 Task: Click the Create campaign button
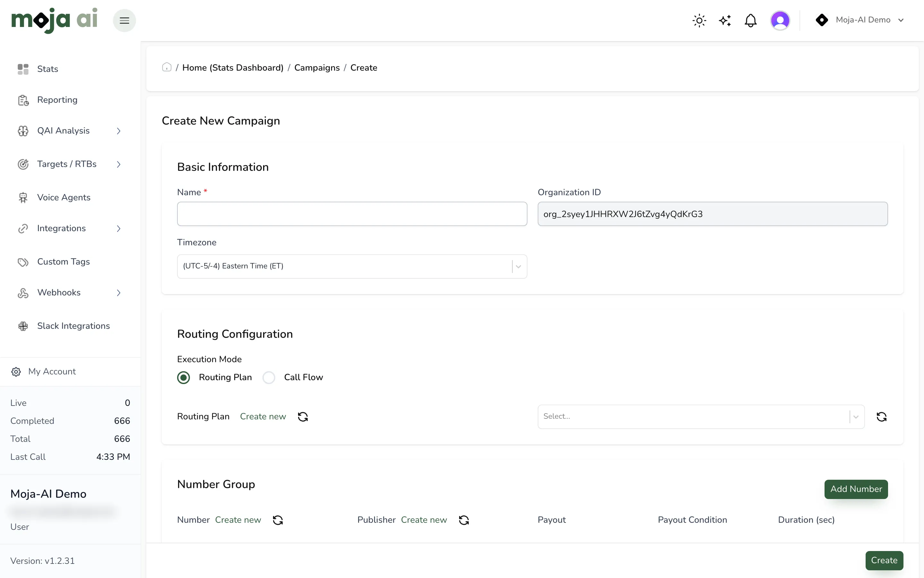(x=884, y=560)
